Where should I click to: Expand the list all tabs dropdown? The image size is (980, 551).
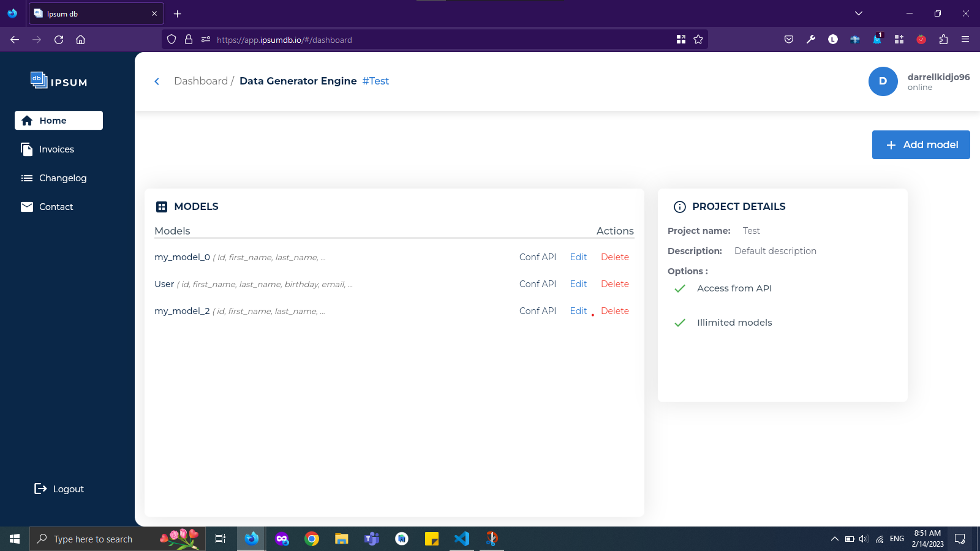point(859,13)
